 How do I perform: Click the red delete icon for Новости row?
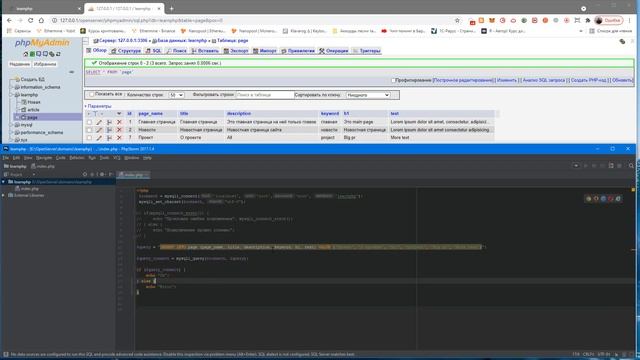pyautogui.click(x=119, y=130)
